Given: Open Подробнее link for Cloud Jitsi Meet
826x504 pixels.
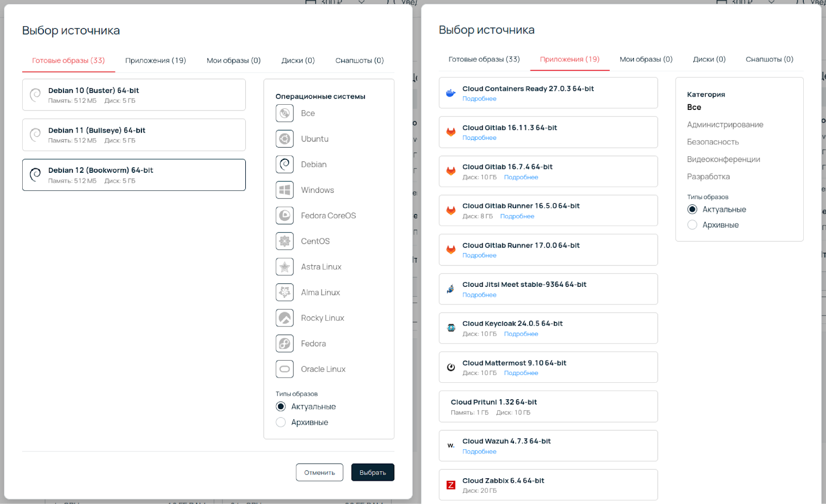Looking at the screenshot, I should tap(479, 295).
